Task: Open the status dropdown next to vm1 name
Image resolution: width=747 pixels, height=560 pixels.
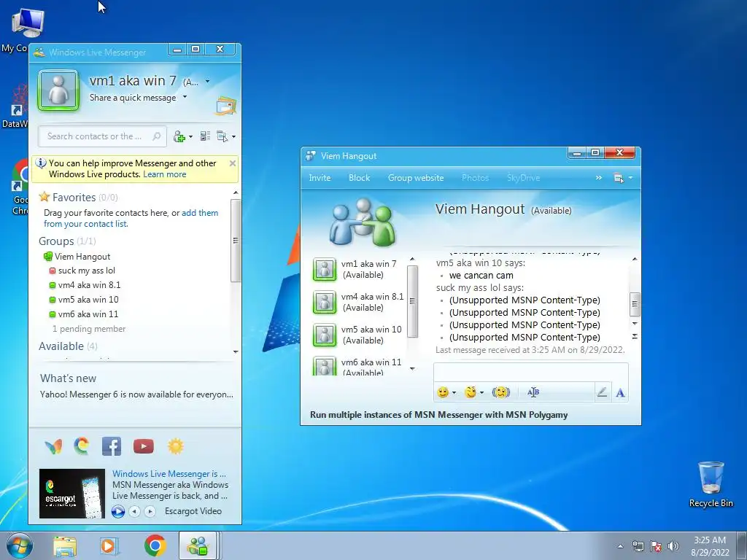Action: pyautogui.click(x=208, y=82)
